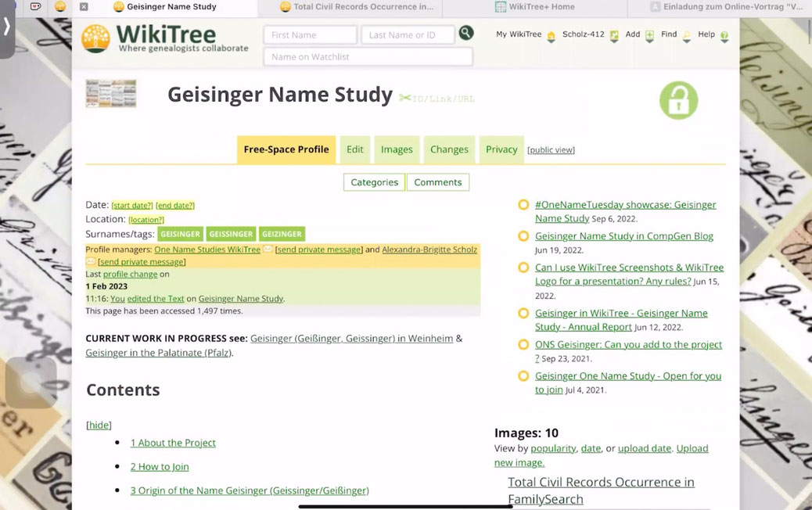Switch to [public view] mode
The width and height of the screenshot is (812, 510).
550,149
